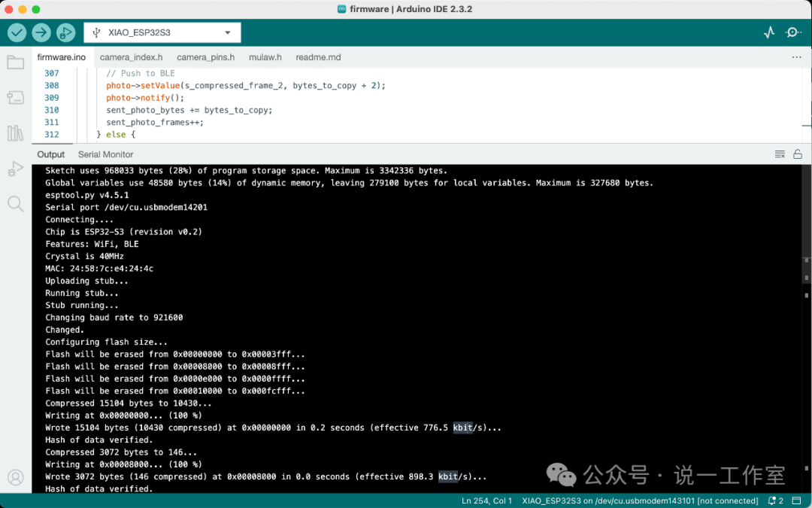Switch to the camera_pins.h tab

205,57
